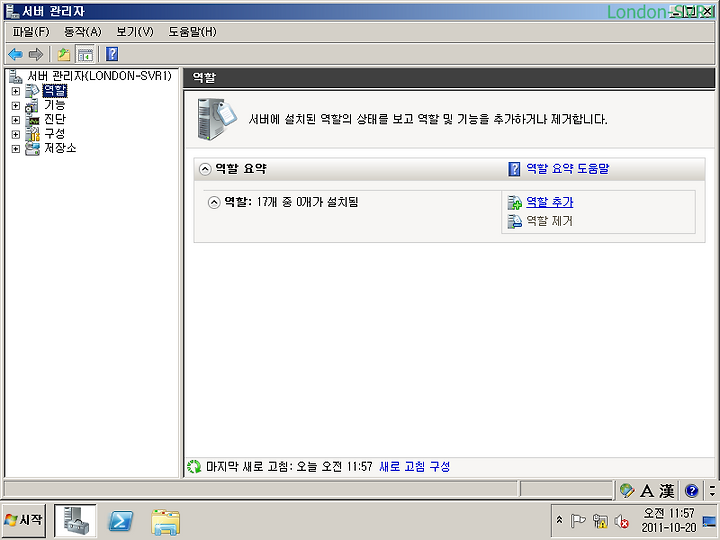Click the Action Center flag tray icon
Image resolution: width=720 pixels, height=540 pixels.
tap(578, 521)
